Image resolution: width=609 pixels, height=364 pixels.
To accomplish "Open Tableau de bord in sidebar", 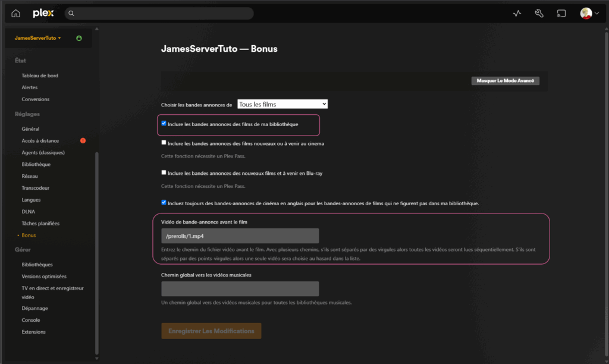I will tap(40, 76).
